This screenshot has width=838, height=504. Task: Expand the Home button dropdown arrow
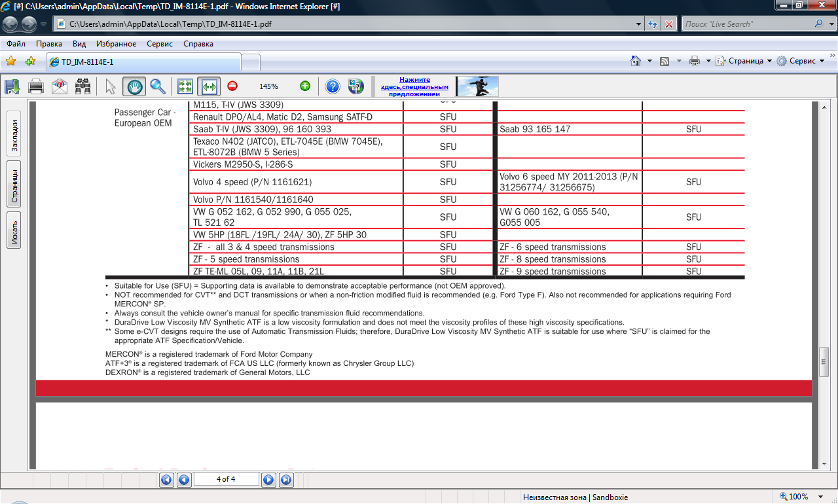point(649,61)
